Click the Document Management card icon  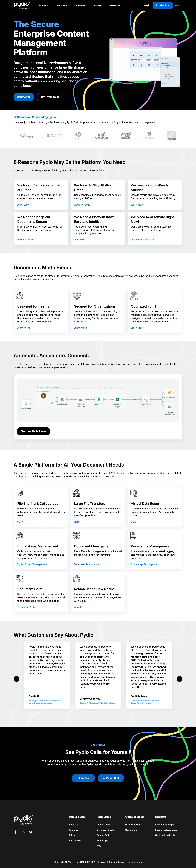[77, 536]
